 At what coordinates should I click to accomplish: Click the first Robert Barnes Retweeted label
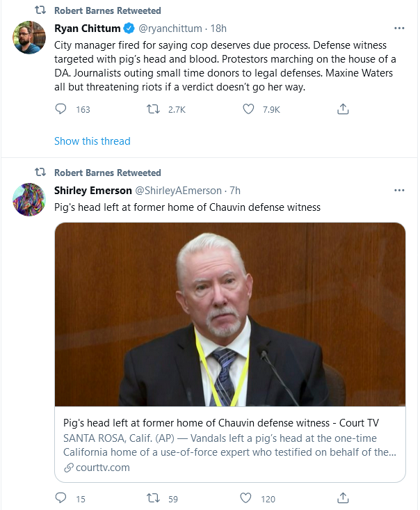tap(107, 11)
